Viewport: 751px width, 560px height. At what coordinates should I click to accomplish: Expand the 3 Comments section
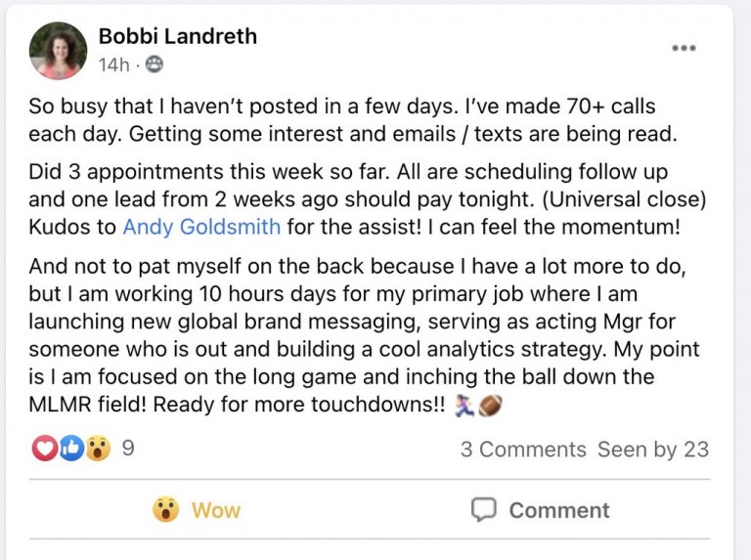523,450
